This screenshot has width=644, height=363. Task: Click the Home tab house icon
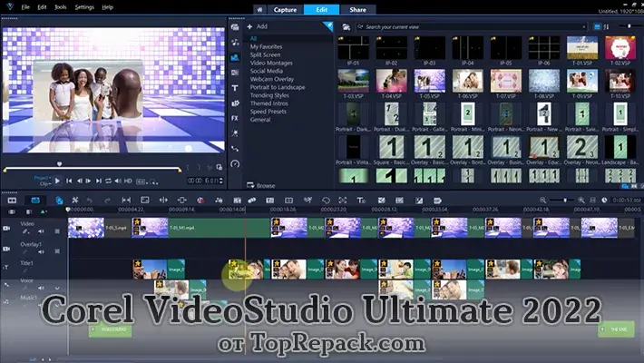pyautogui.click(x=259, y=9)
